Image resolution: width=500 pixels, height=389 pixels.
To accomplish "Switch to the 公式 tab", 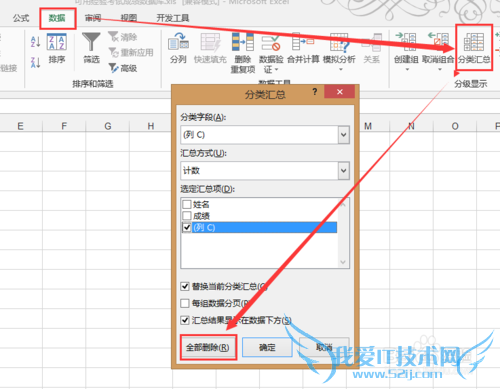I will pyautogui.click(x=21, y=18).
